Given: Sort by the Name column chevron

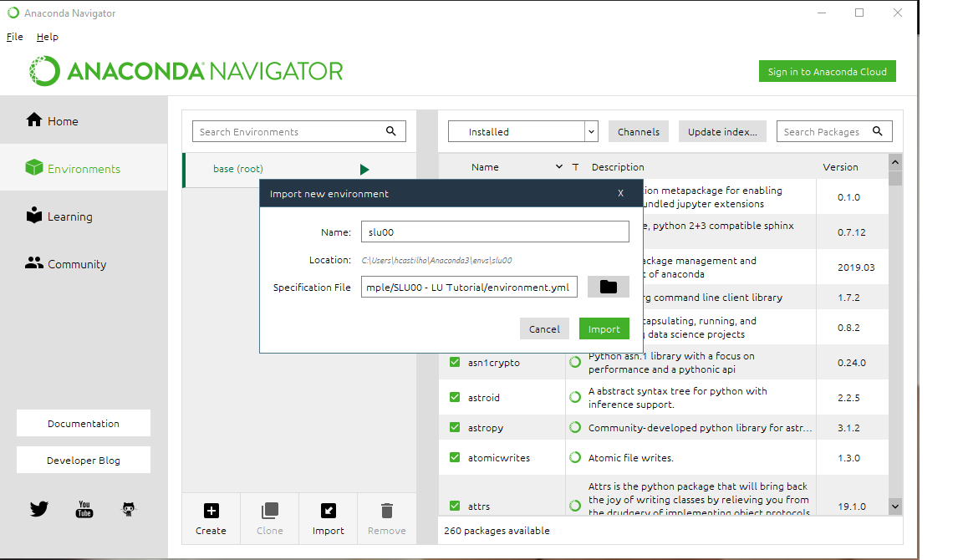Looking at the screenshot, I should [x=559, y=167].
